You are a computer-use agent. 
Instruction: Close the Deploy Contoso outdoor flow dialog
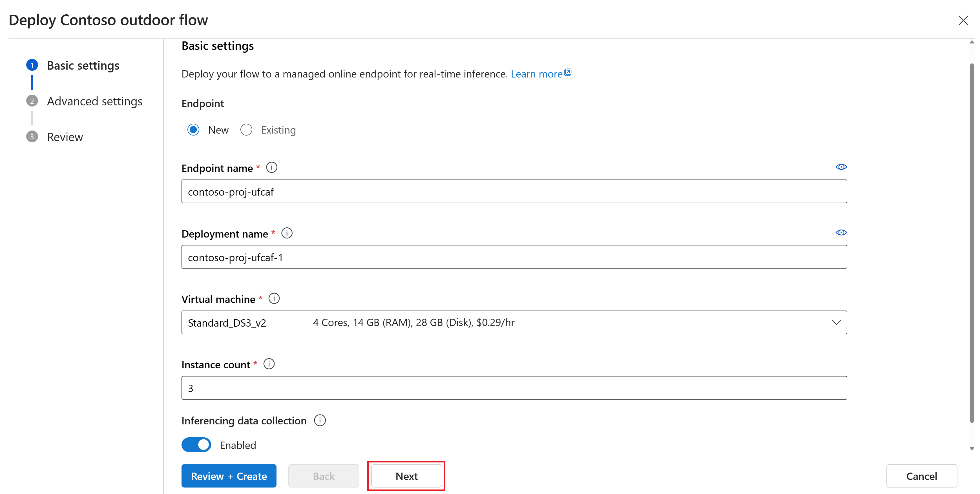tap(963, 21)
